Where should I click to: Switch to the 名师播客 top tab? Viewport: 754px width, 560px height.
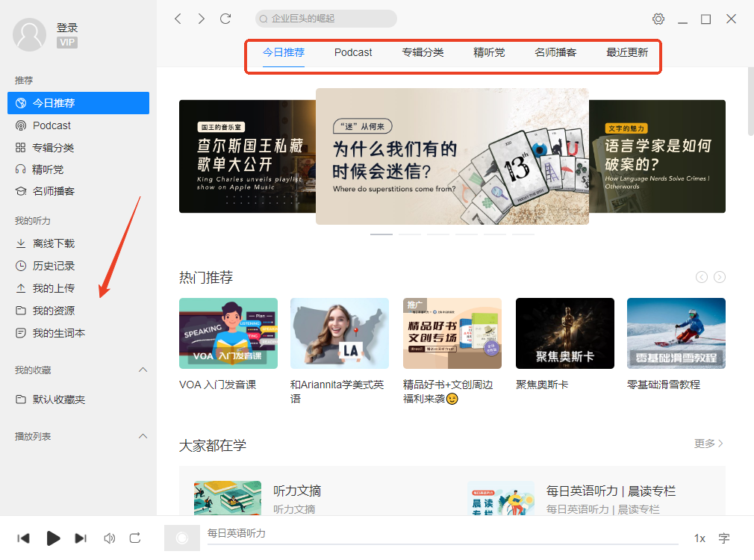click(555, 52)
